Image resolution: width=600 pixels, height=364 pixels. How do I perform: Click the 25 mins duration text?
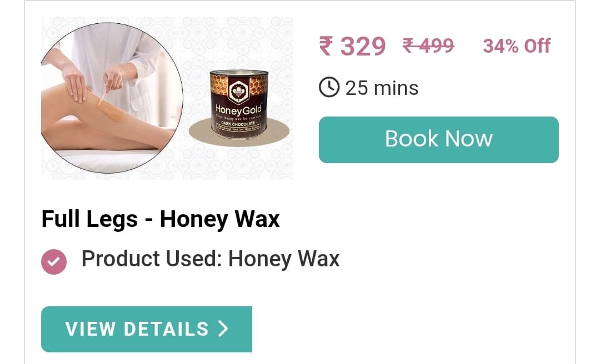coord(382,88)
